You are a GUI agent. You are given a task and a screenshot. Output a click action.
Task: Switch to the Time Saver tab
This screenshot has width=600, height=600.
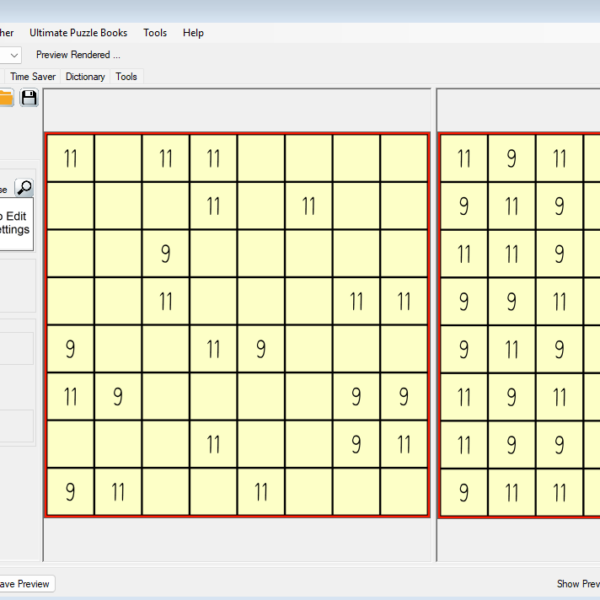(32, 76)
